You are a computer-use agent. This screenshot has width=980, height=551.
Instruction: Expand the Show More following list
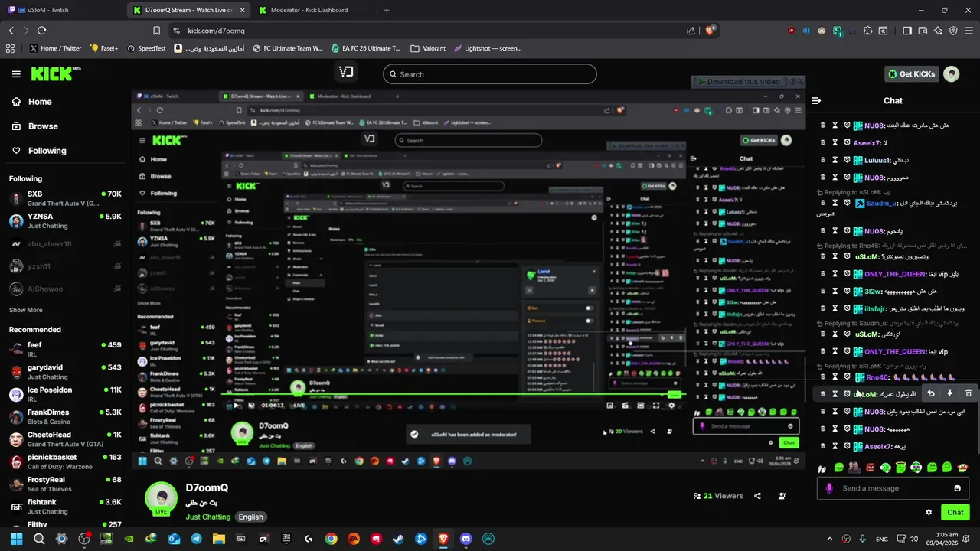tap(25, 310)
